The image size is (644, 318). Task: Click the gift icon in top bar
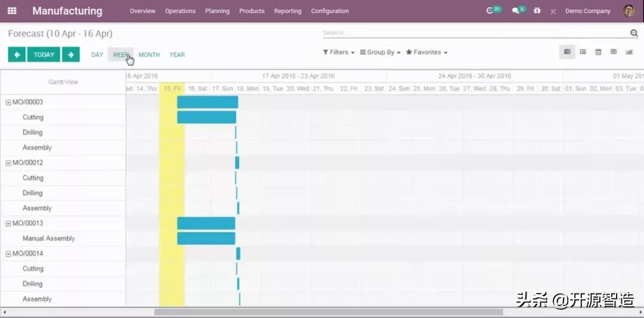point(537,11)
